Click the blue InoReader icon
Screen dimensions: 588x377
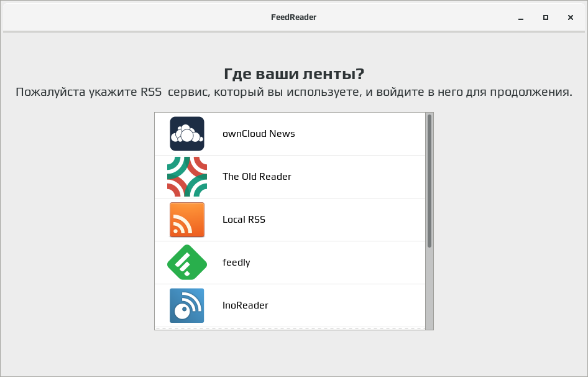(186, 305)
